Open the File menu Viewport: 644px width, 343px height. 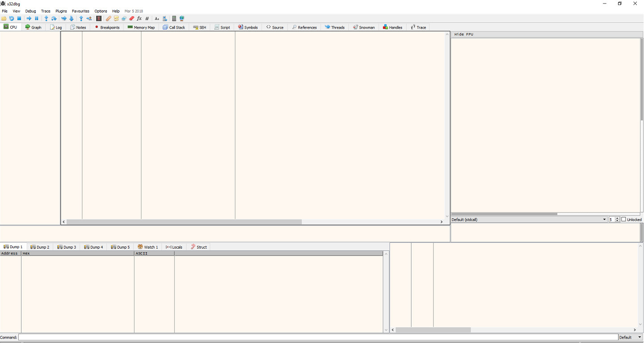tap(5, 11)
